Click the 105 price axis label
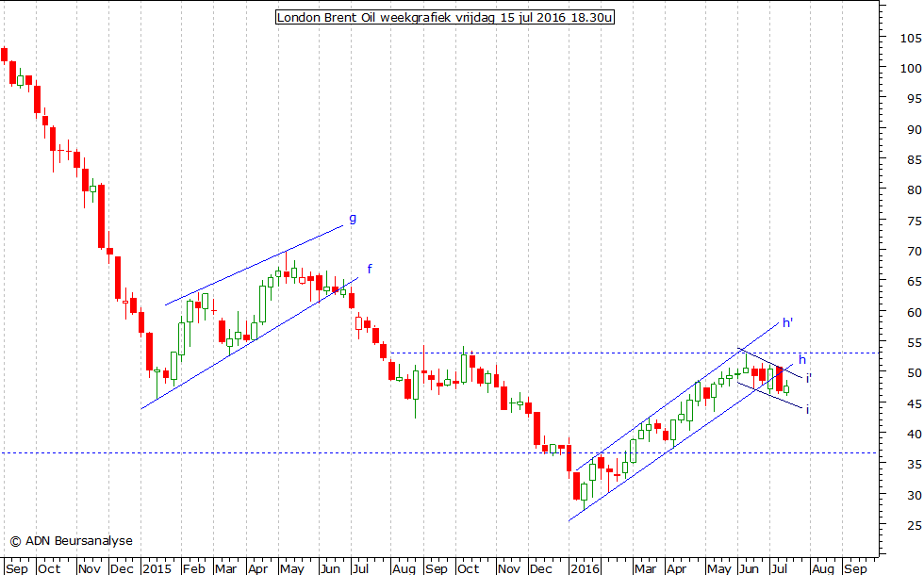Viewport: 924px width, 575px height. 911,39
